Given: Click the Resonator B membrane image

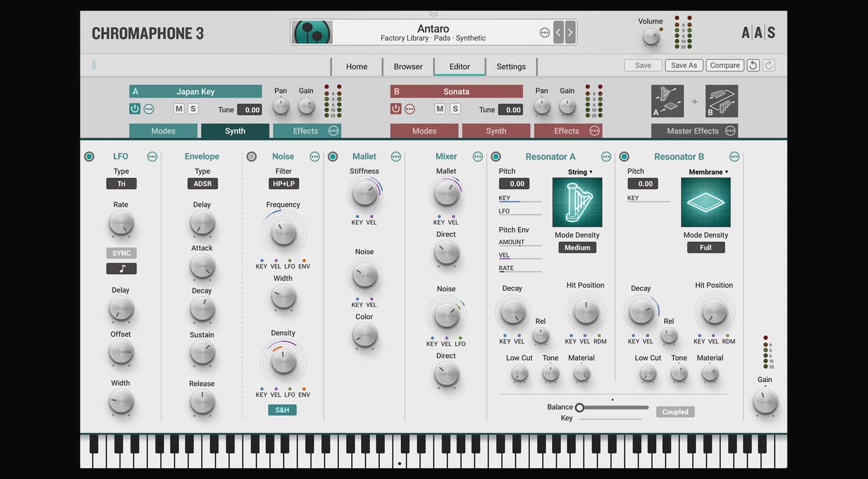Looking at the screenshot, I should coord(706,202).
